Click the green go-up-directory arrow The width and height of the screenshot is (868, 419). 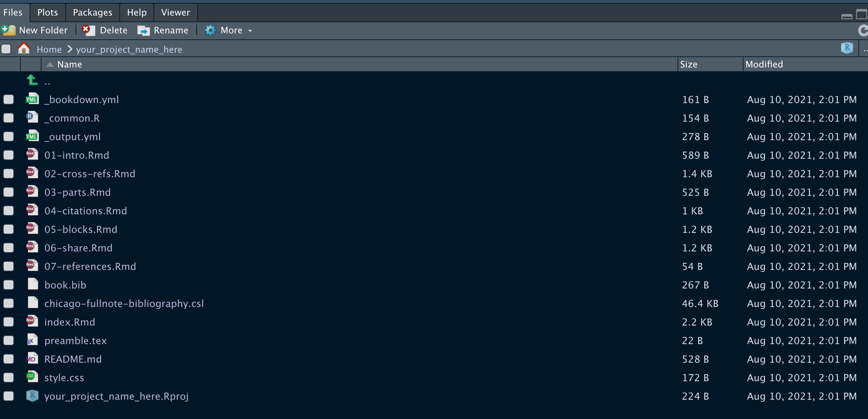[x=32, y=80]
